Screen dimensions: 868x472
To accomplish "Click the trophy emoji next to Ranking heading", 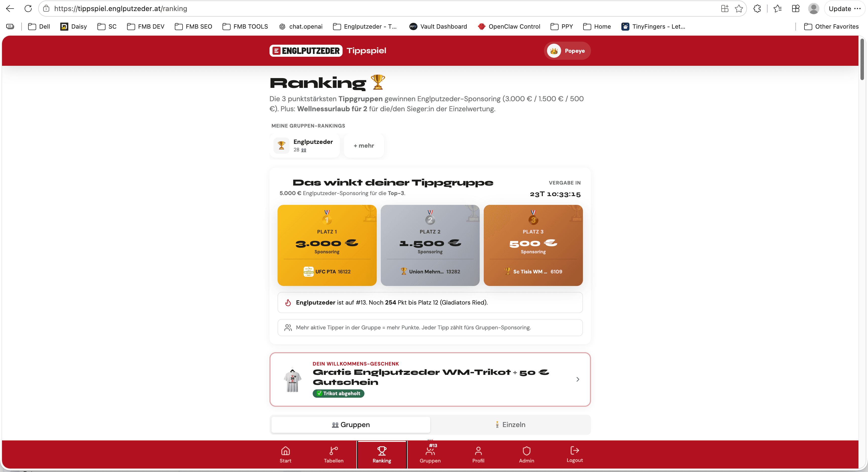I will tap(378, 82).
